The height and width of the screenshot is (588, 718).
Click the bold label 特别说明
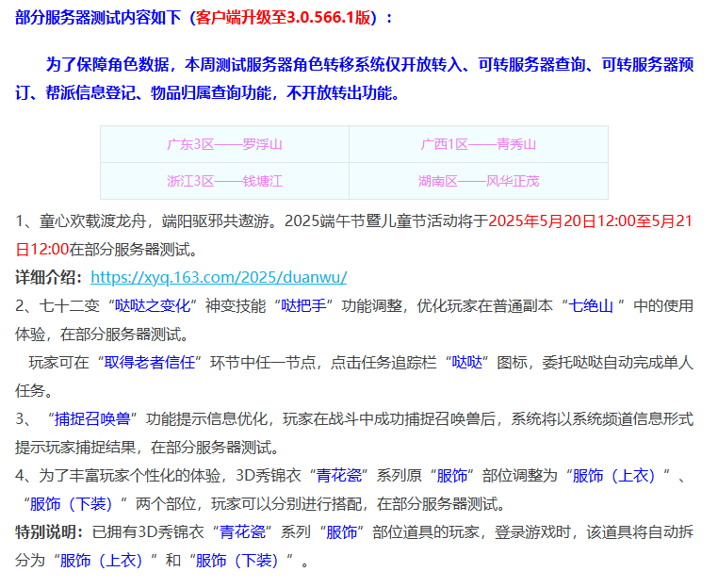(49, 532)
